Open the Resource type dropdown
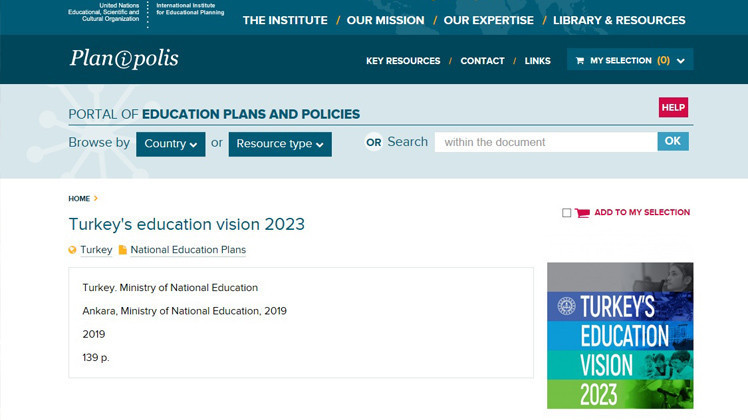This screenshot has height=420, width=748. [279, 144]
